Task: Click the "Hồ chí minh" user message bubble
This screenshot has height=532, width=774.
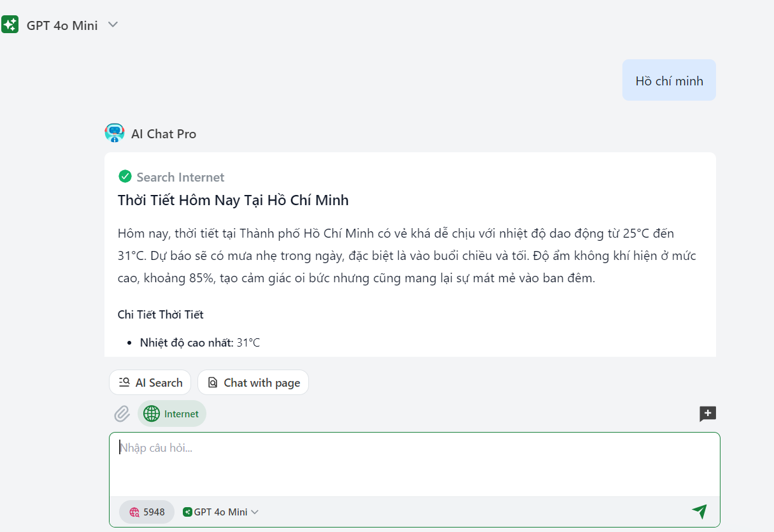Action: pos(669,81)
